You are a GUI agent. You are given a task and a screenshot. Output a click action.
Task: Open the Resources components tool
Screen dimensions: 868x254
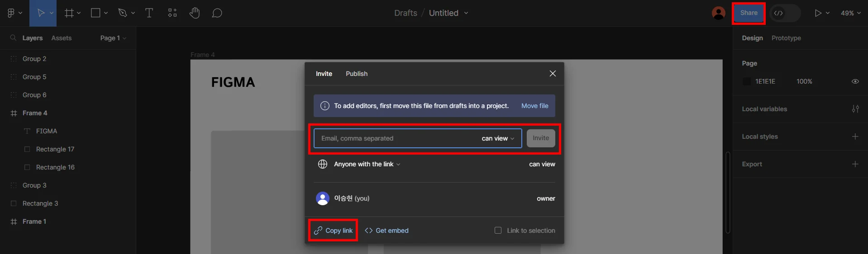(172, 13)
